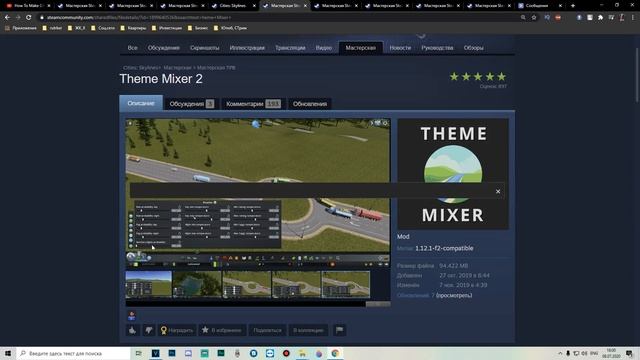Click Cities: Skylines breadcrumb link
The height and width of the screenshot is (360, 640).
141,68
